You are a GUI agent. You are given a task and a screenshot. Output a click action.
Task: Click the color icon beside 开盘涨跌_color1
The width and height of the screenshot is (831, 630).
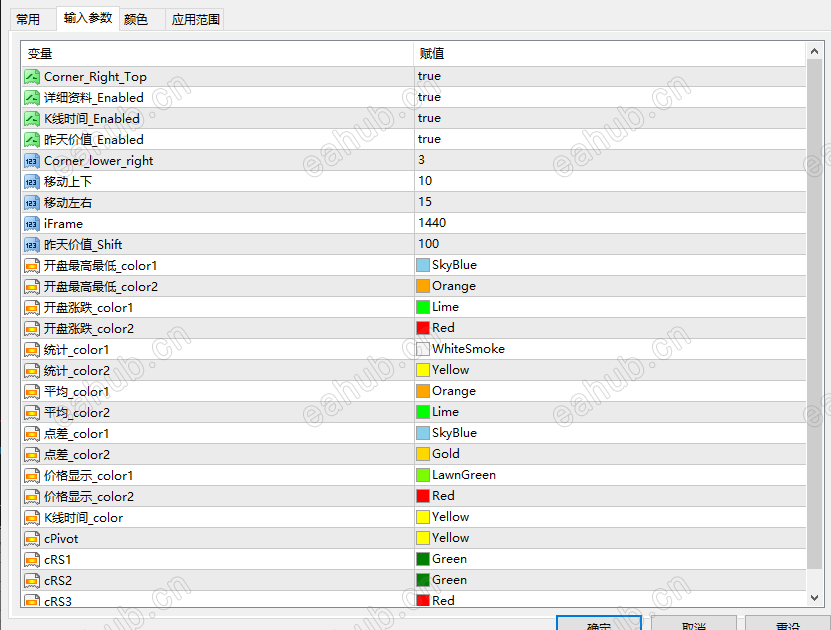coord(32,308)
